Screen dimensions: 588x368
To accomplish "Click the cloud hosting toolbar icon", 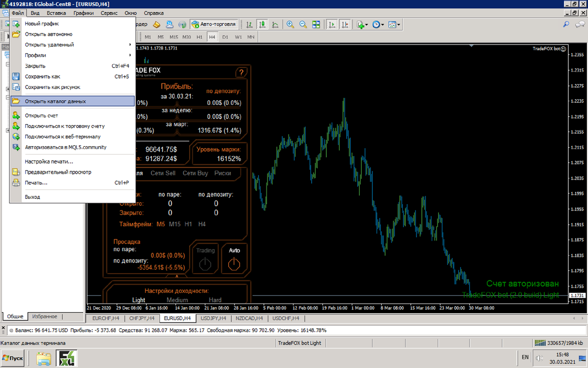I will (x=170, y=24).
